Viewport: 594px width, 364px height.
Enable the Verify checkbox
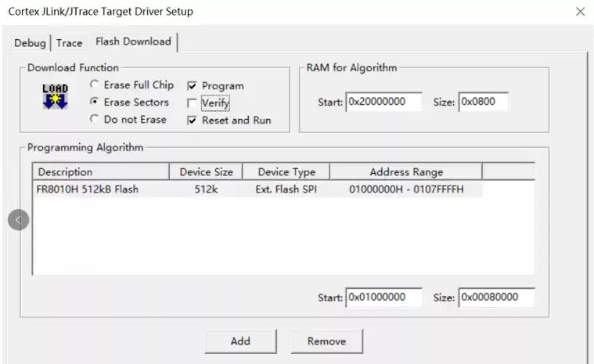[x=192, y=103]
